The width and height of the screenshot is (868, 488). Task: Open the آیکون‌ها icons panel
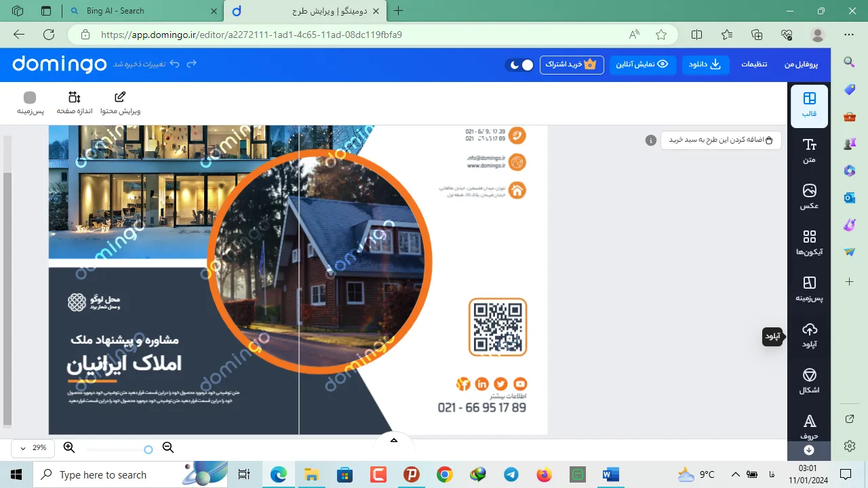coord(809,243)
